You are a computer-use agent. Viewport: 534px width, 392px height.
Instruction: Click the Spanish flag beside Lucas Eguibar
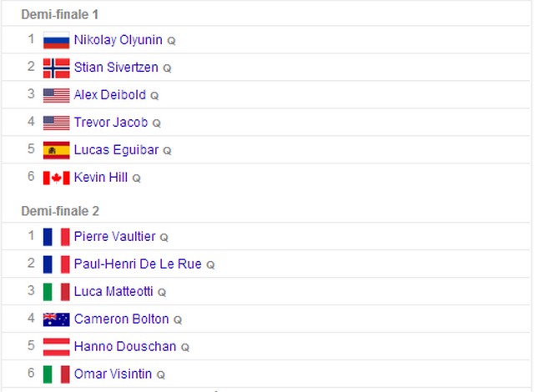56,150
